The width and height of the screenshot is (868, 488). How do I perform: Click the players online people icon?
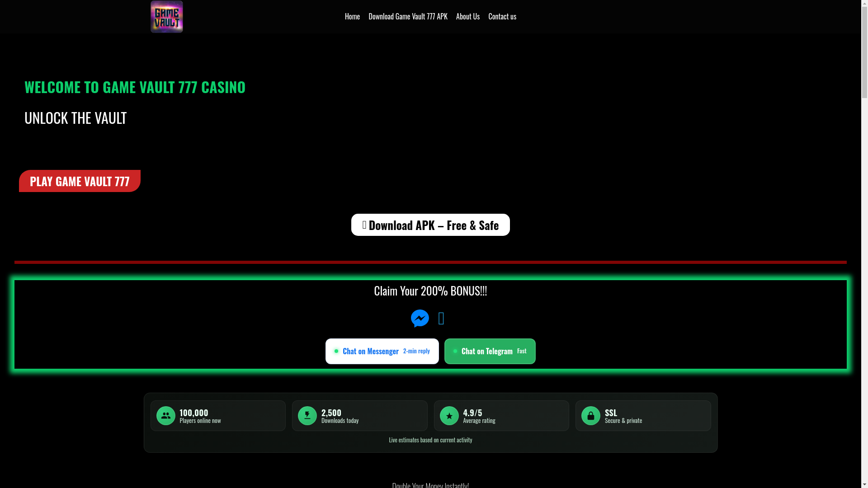tap(165, 416)
